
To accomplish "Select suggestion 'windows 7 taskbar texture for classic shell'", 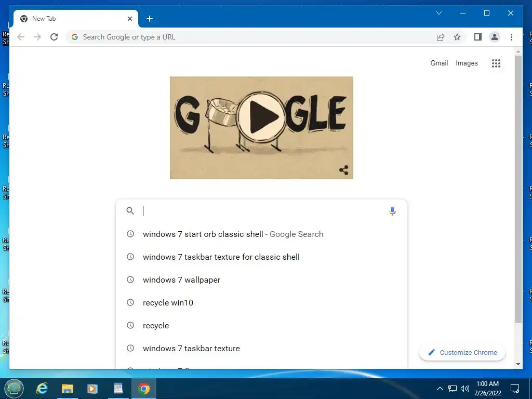I will point(261,257).
